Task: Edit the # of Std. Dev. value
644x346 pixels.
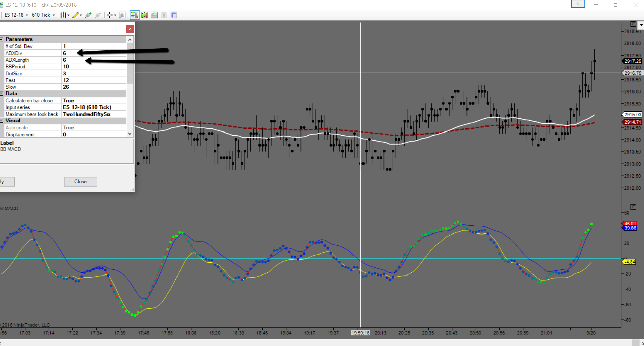Action: pos(94,46)
